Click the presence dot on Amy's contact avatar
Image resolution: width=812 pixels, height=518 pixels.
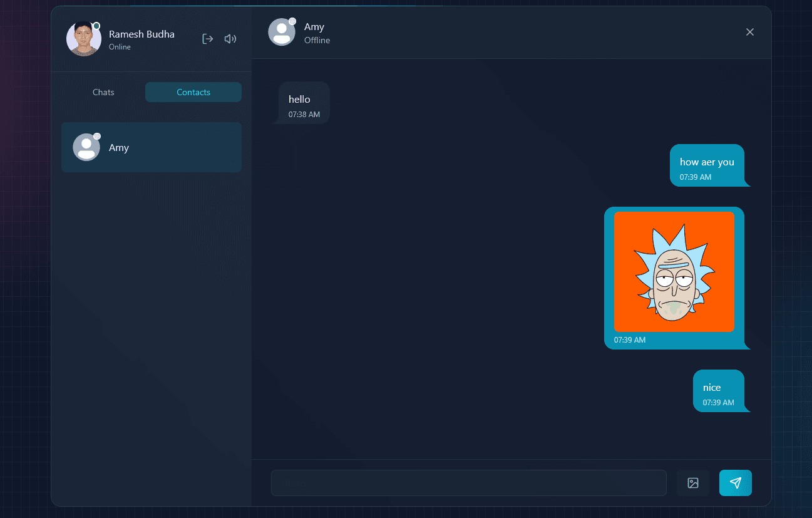[97, 135]
